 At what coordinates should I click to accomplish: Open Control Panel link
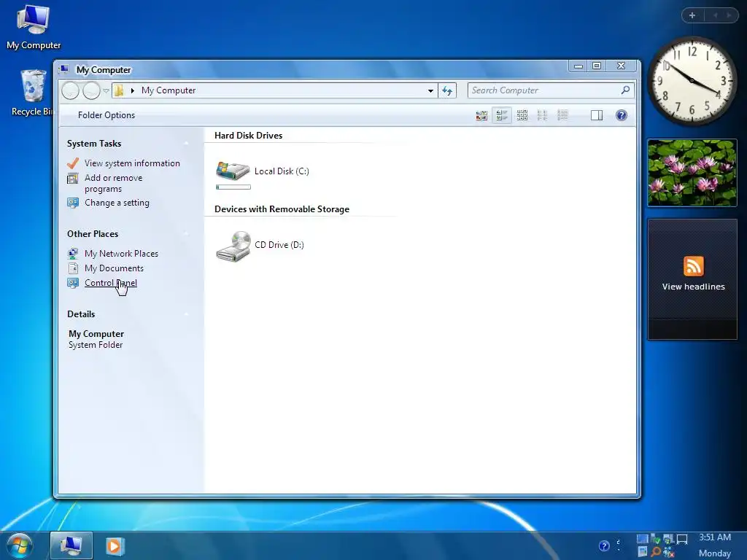pos(111,283)
